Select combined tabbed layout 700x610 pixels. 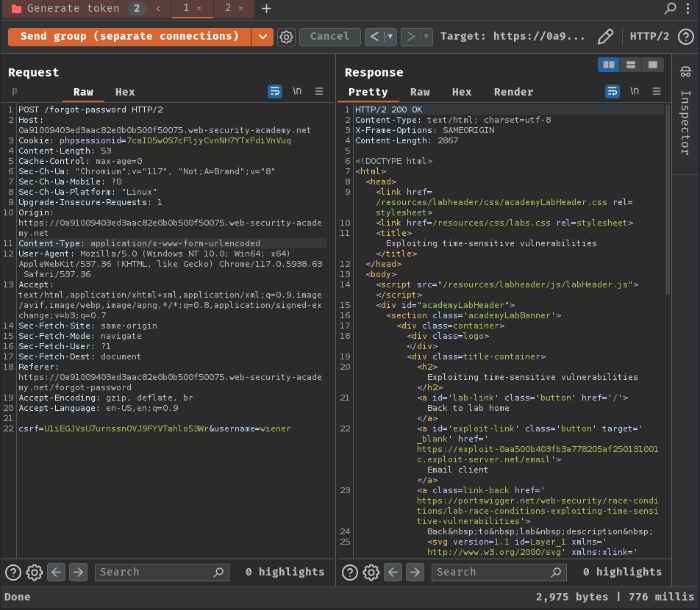pyautogui.click(x=653, y=65)
